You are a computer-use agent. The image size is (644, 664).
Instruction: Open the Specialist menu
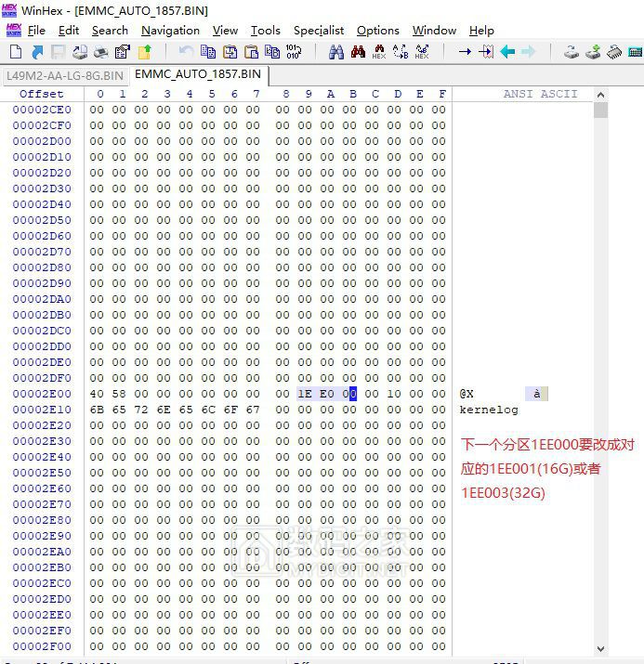pos(319,31)
